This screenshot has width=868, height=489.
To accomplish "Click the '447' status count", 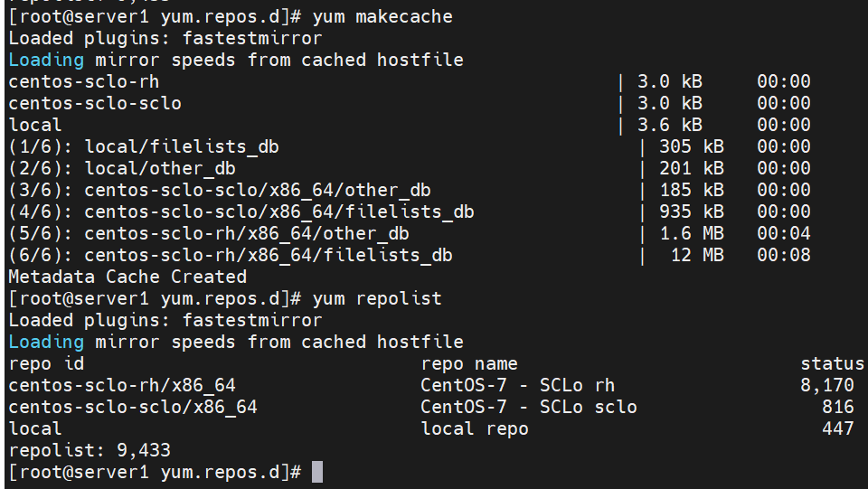I will tap(838, 428).
